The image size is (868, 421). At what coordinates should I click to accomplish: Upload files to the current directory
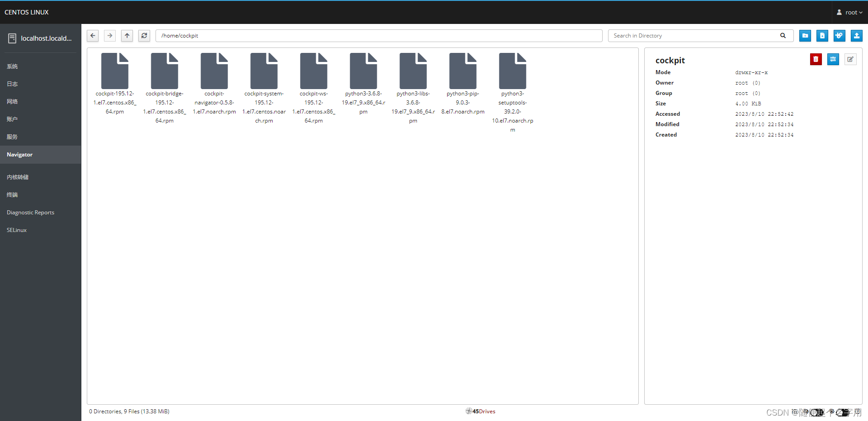click(x=856, y=35)
